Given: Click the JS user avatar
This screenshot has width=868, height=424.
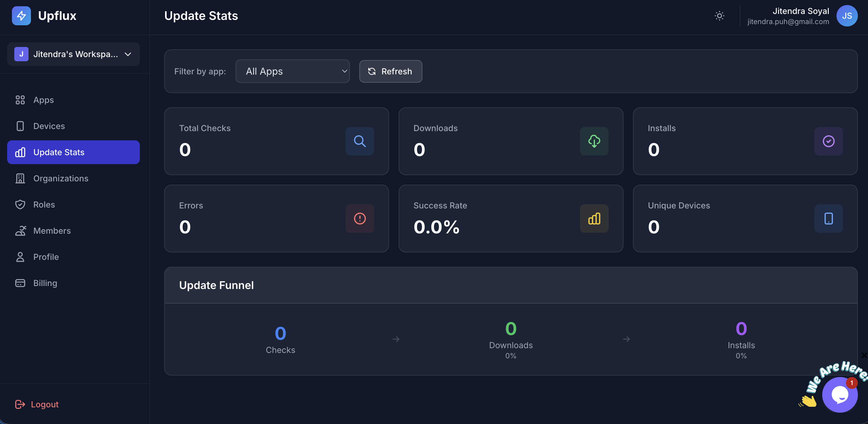Looking at the screenshot, I should [847, 16].
